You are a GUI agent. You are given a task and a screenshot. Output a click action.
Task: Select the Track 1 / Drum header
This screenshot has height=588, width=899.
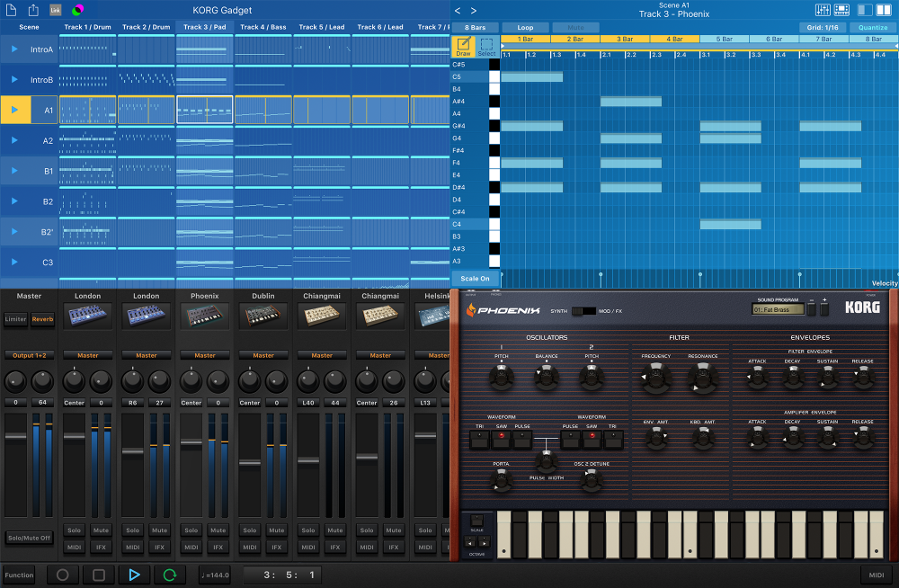(x=88, y=27)
